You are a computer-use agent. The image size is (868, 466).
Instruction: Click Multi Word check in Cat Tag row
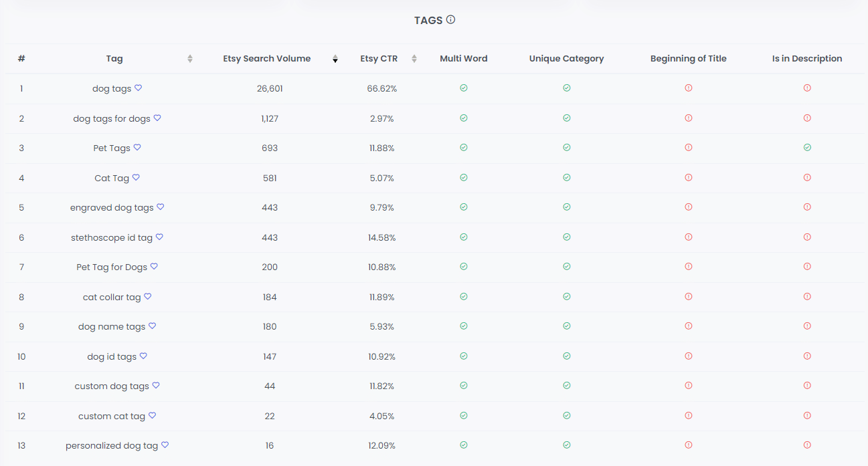pyautogui.click(x=464, y=177)
